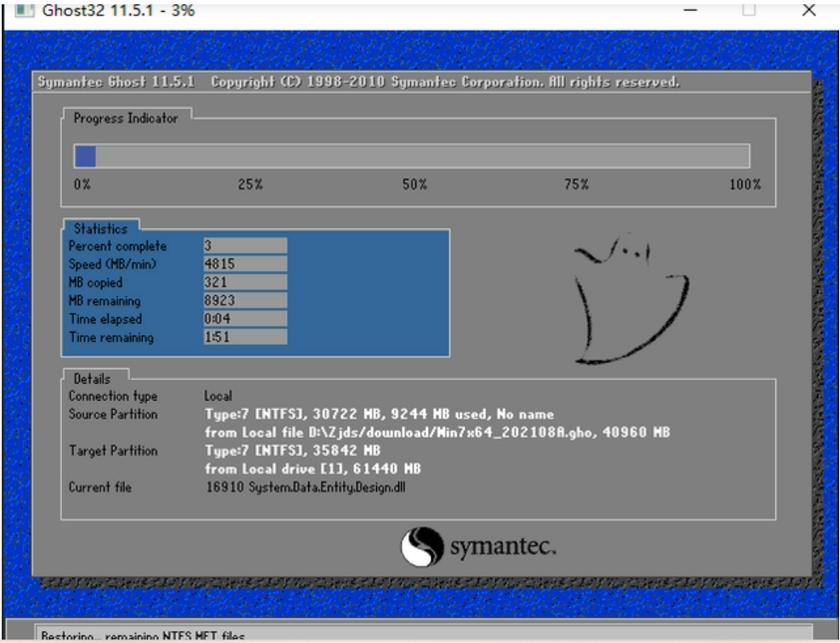
Task: Click the 0% progress label
Action: (83, 185)
